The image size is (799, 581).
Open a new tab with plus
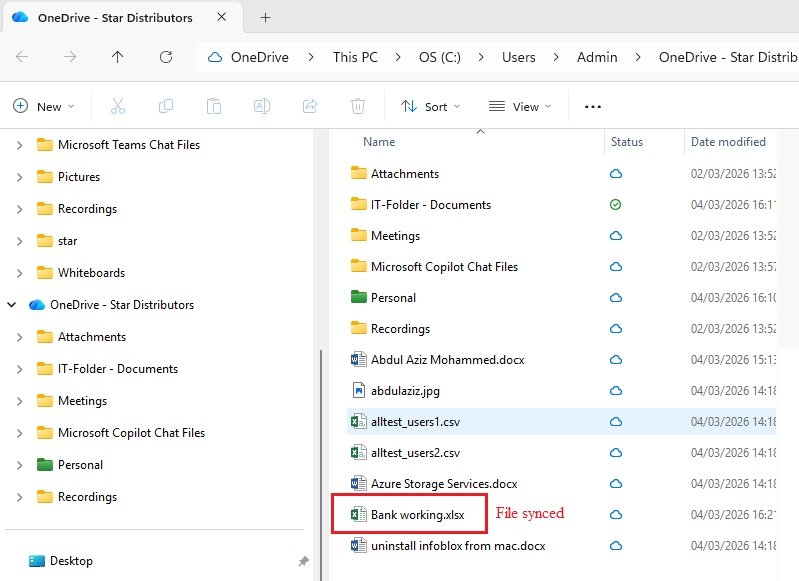tap(265, 17)
